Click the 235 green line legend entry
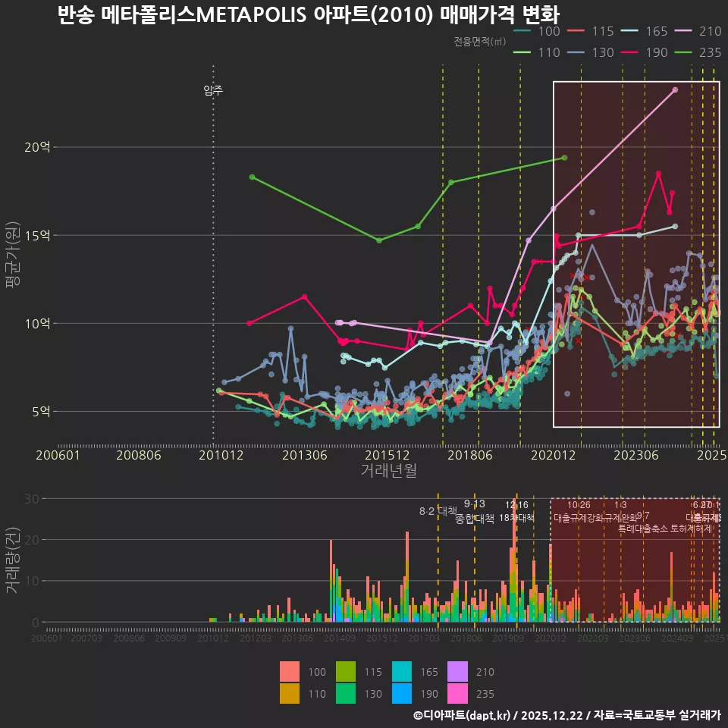The height and width of the screenshot is (728, 728). click(x=698, y=52)
